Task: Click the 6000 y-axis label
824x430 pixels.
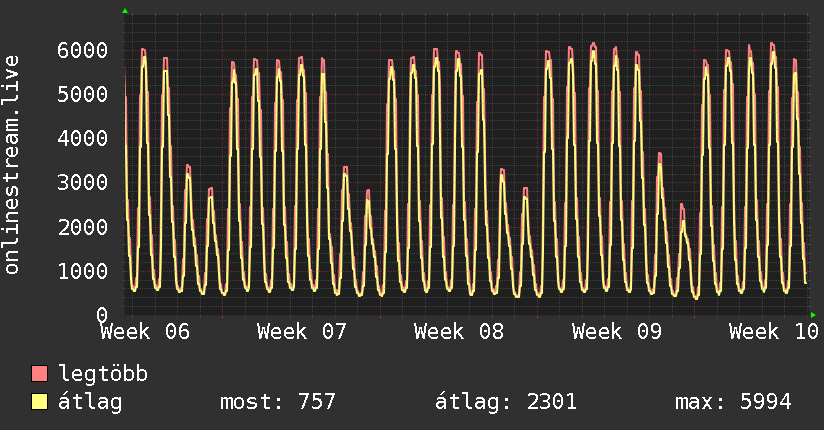Action: [x=83, y=50]
